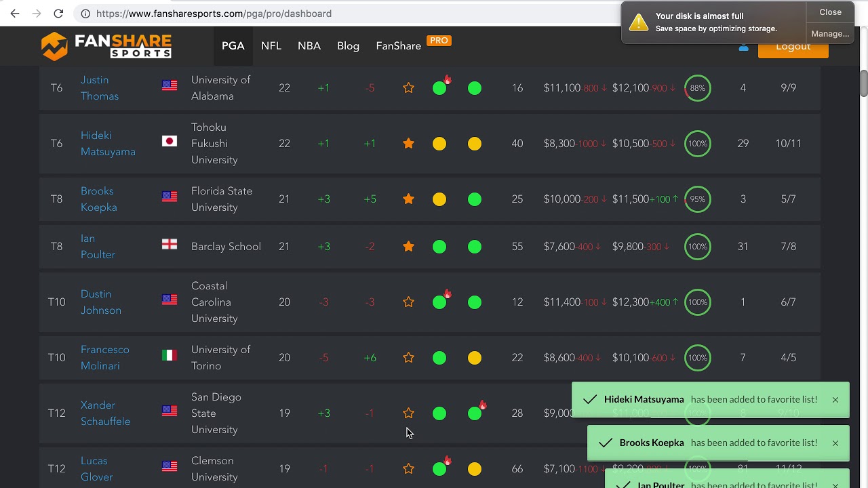
Task: Click US flag in Justin Thomas row
Action: (x=170, y=85)
